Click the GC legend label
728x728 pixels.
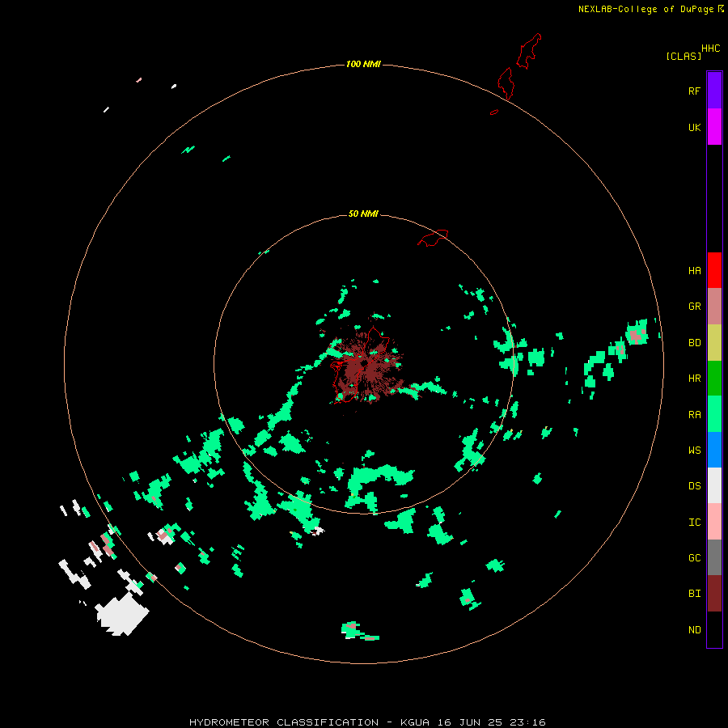tap(694, 558)
